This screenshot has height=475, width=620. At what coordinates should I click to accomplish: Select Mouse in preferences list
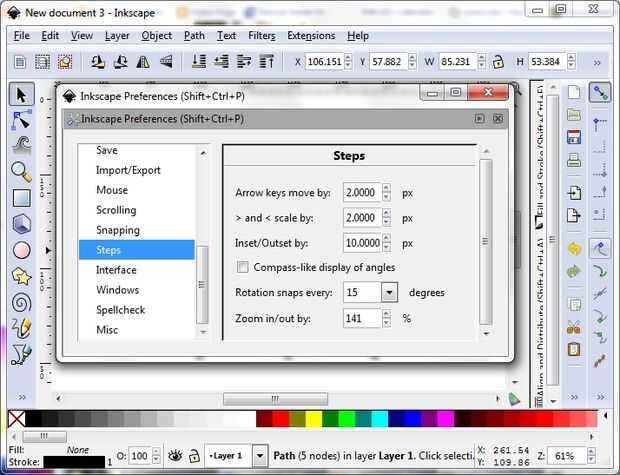click(136, 190)
